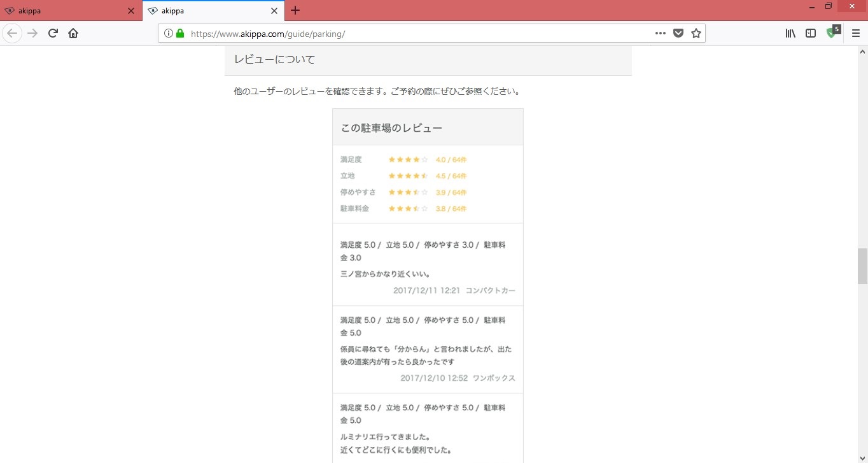Show site information via info icon

169,33
